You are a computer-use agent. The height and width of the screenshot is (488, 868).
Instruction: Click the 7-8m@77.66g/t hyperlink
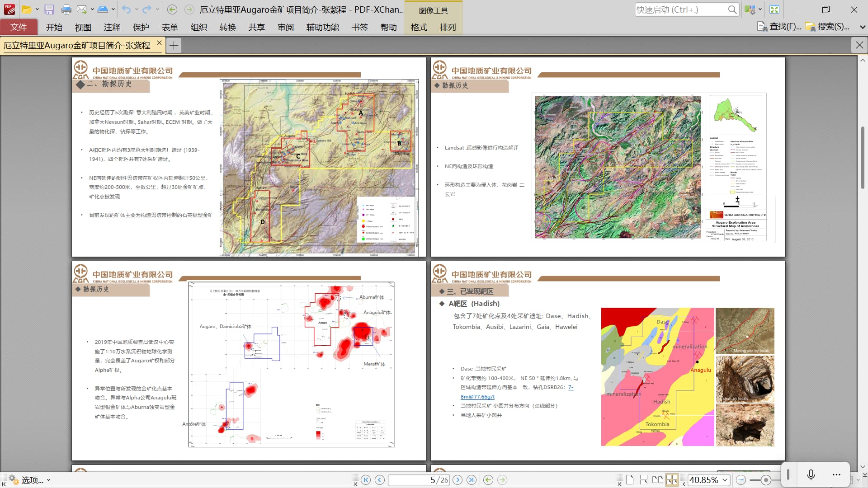tap(477, 396)
